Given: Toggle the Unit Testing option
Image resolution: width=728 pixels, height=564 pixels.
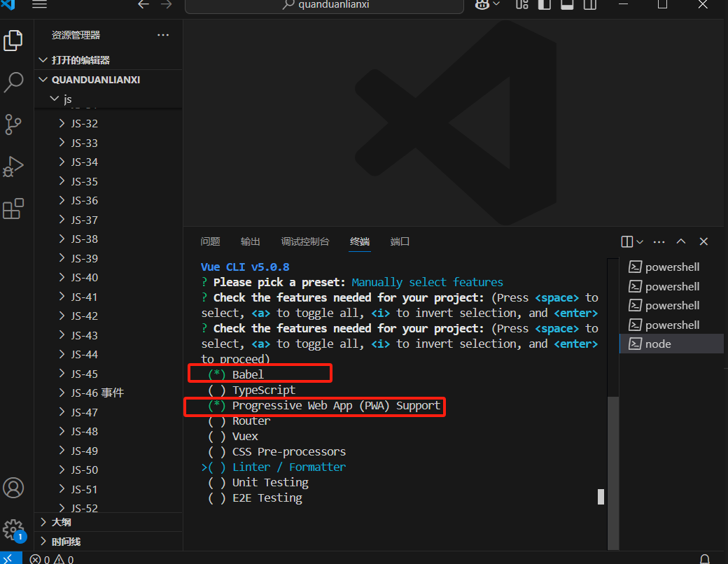Looking at the screenshot, I should (x=258, y=483).
